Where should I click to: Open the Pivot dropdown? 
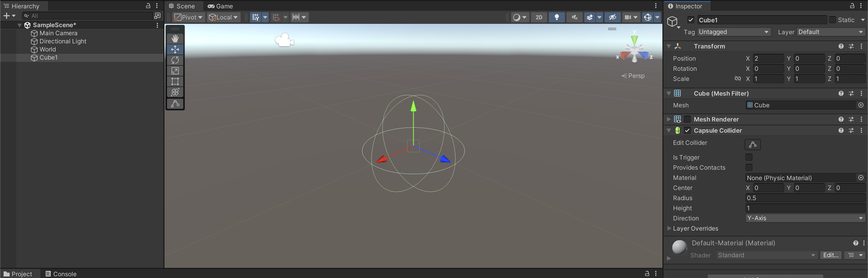tap(189, 17)
